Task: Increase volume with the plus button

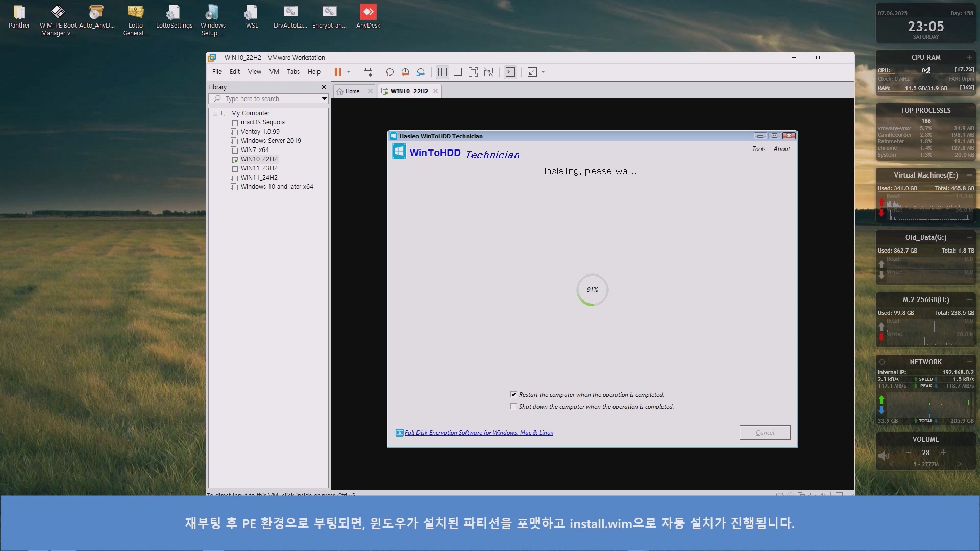Action: tap(943, 452)
